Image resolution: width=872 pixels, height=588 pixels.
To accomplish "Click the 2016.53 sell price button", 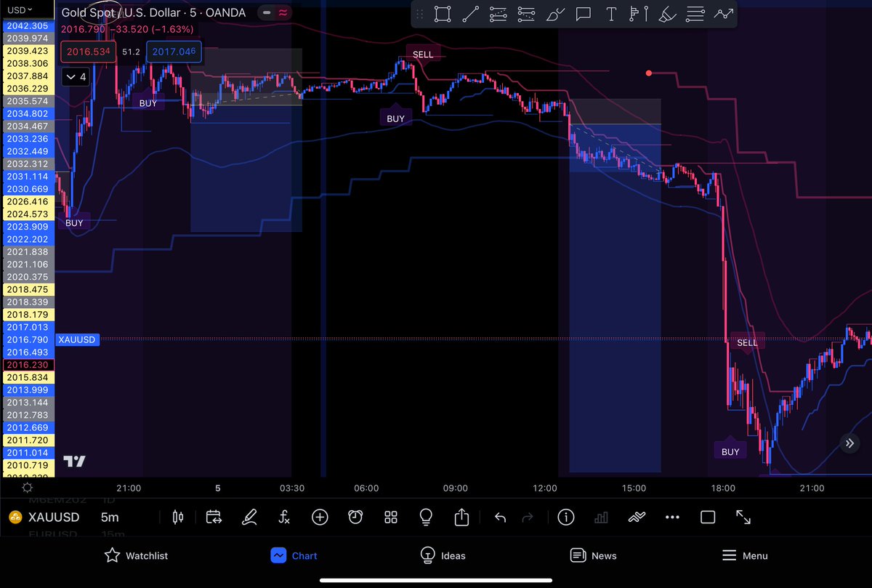I will tap(89, 52).
